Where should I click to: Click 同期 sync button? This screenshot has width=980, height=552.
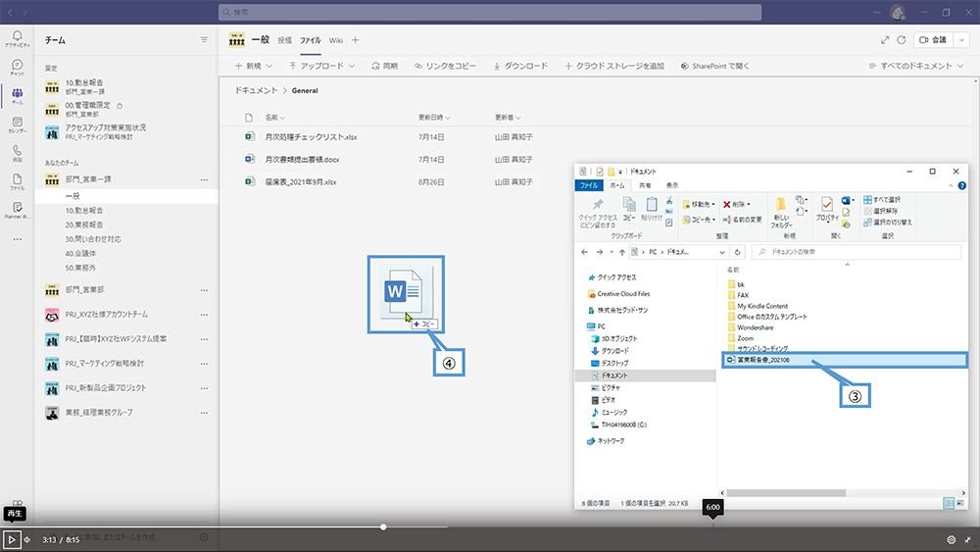point(384,66)
